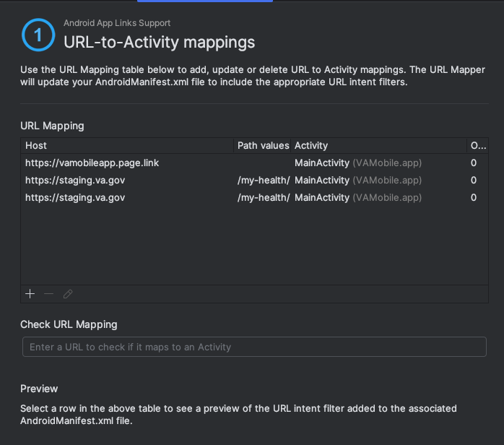Viewport: 504px width, 445px height.
Task: Add a new URL mapping with plus icon
Action: (x=30, y=294)
